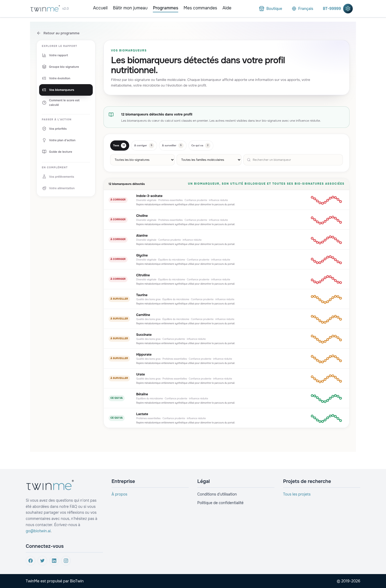Open account settings gear icon
This screenshot has width=386, height=588.
[348, 9]
